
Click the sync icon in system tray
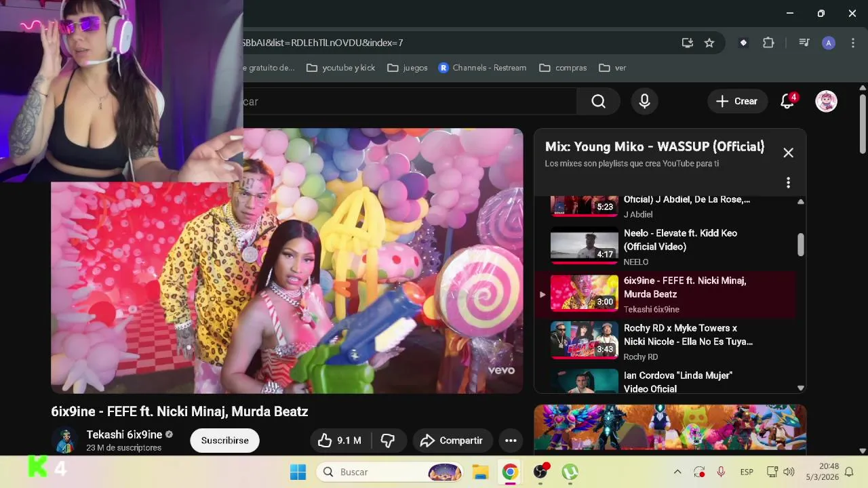point(699,472)
